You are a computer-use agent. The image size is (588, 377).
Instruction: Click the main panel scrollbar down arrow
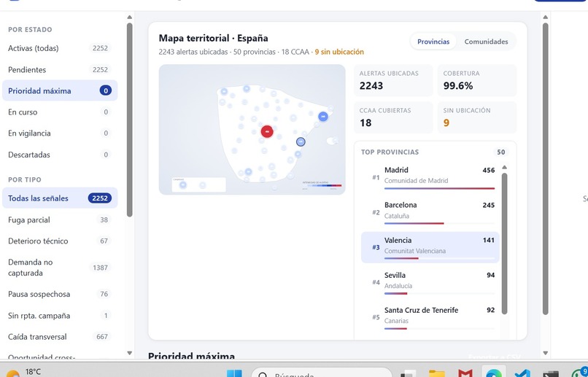[x=545, y=353]
